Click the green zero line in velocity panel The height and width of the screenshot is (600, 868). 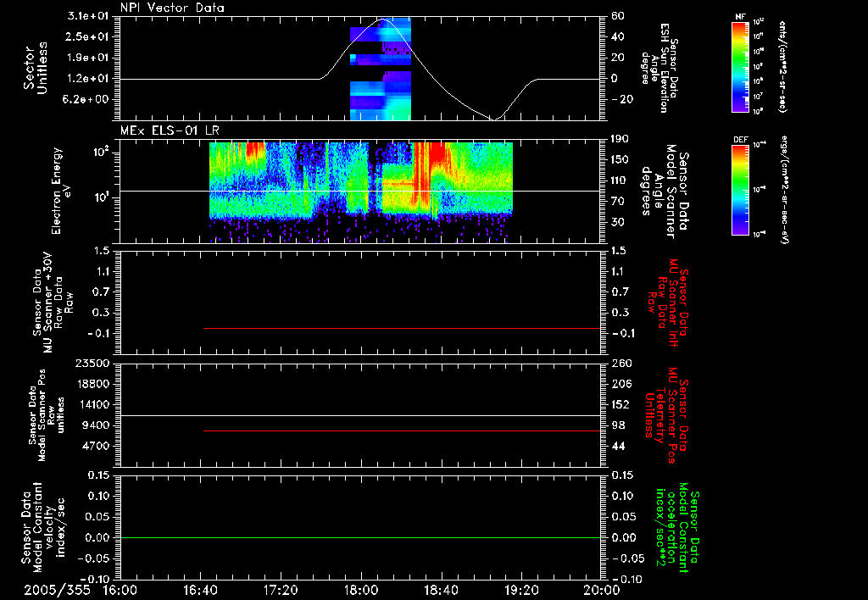point(360,537)
